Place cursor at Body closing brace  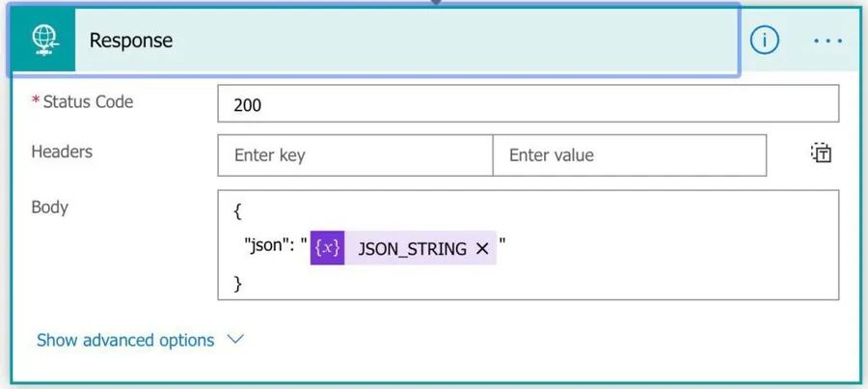(x=237, y=284)
